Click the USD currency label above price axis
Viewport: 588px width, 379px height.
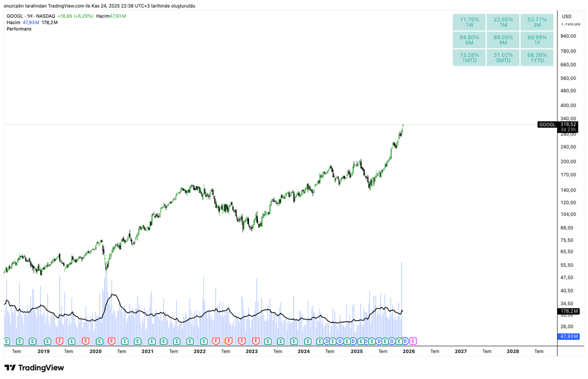click(x=566, y=16)
